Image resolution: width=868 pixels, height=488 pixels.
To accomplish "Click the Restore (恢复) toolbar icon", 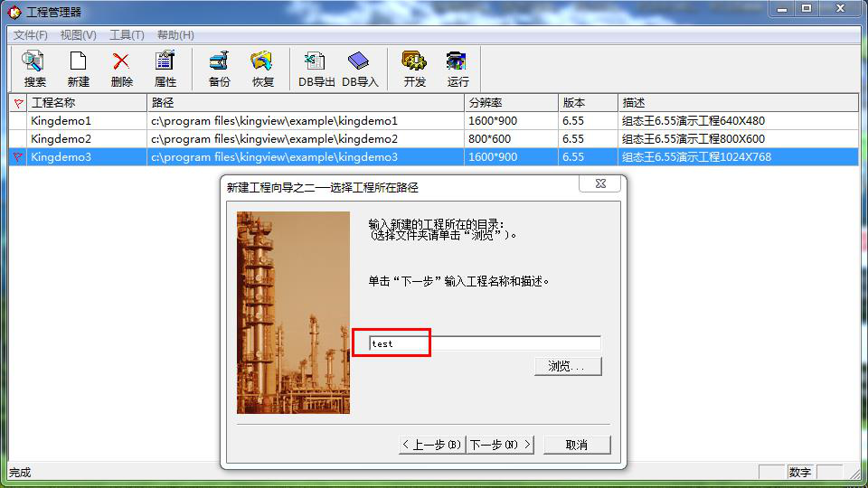I will click(262, 69).
